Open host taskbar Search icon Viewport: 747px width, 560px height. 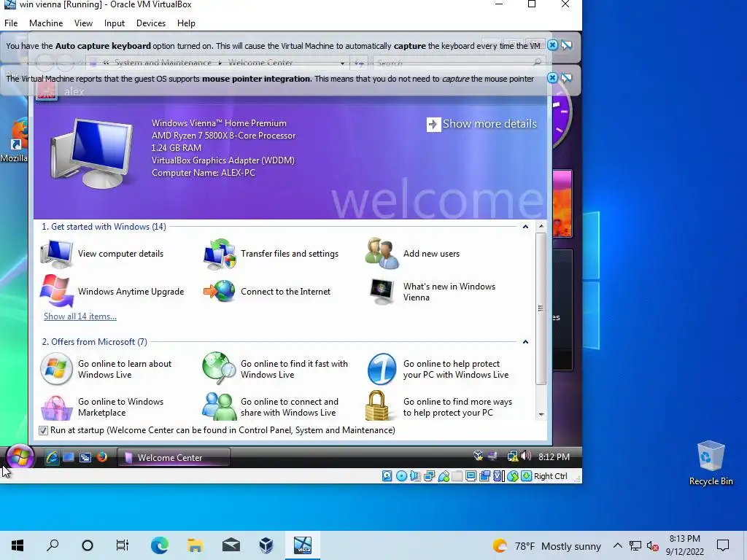[x=53, y=545]
